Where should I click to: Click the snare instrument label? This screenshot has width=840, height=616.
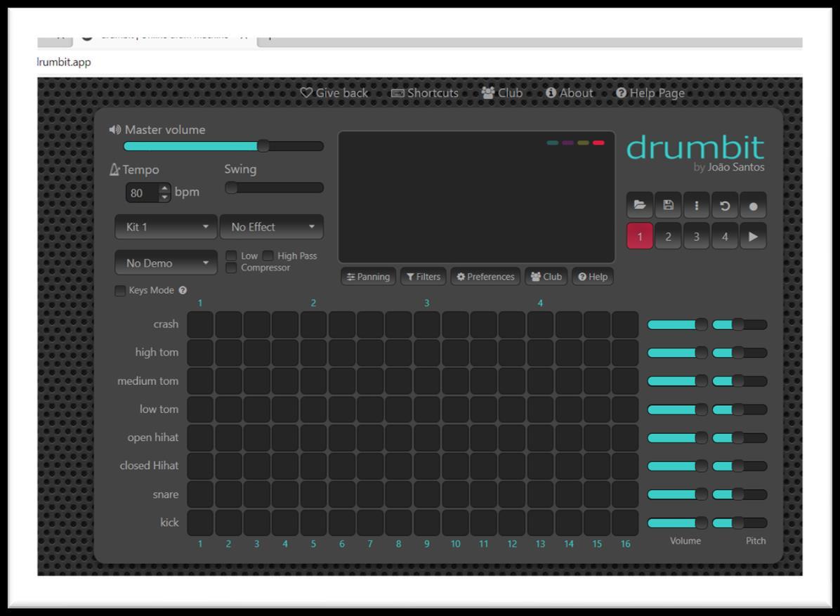pyautogui.click(x=166, y=494)
